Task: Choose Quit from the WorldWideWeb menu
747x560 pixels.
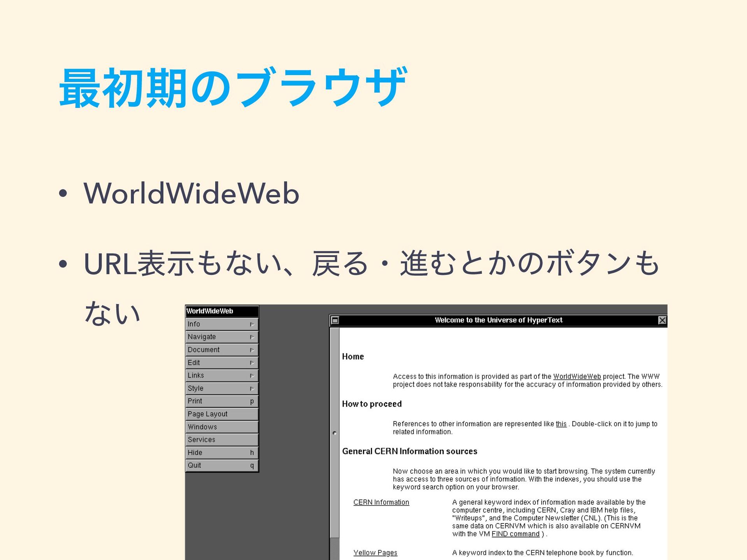Action: coord(222,465)
